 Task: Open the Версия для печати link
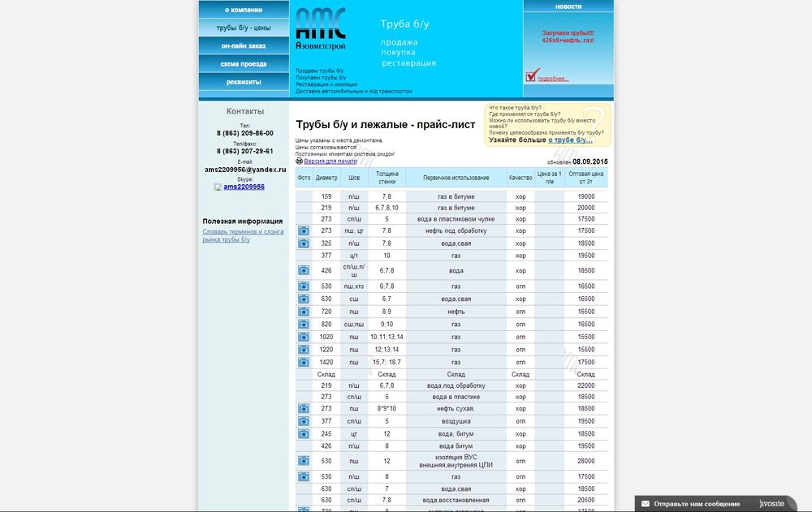(x=330, y=161)
